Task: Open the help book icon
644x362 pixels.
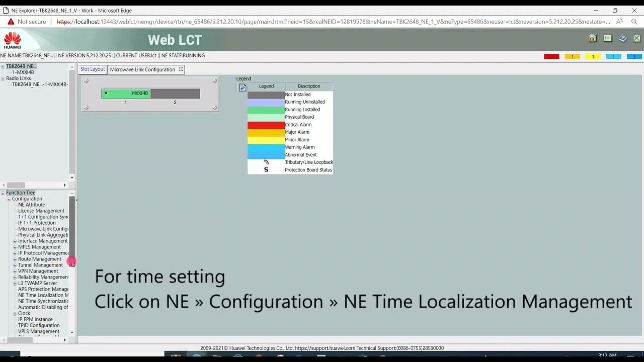Action: (x=623, y=38)
